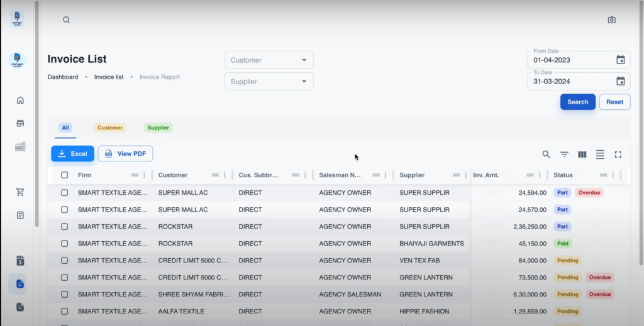Check the row with amount 73,500.00
Image resolution: width=644 pixels, height=326 pixels.
(65, 277)
